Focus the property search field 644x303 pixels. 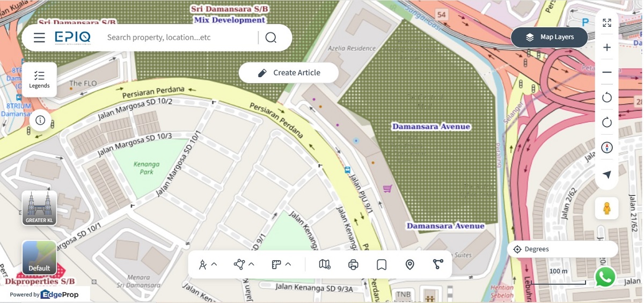(177, 38)
